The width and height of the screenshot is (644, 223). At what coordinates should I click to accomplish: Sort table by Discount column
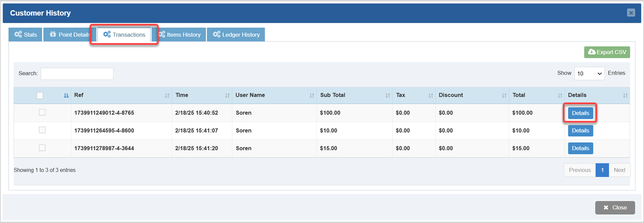coord(472,95)
